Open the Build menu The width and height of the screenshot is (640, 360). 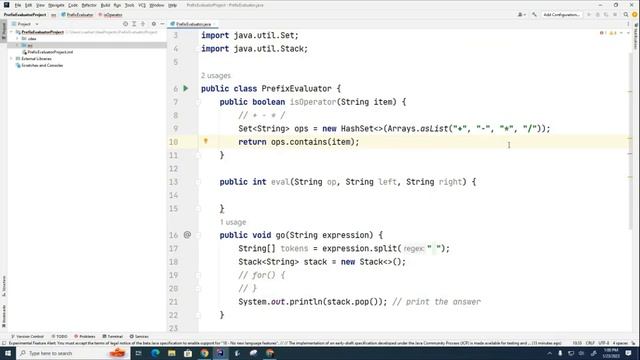tap(105, 5)
